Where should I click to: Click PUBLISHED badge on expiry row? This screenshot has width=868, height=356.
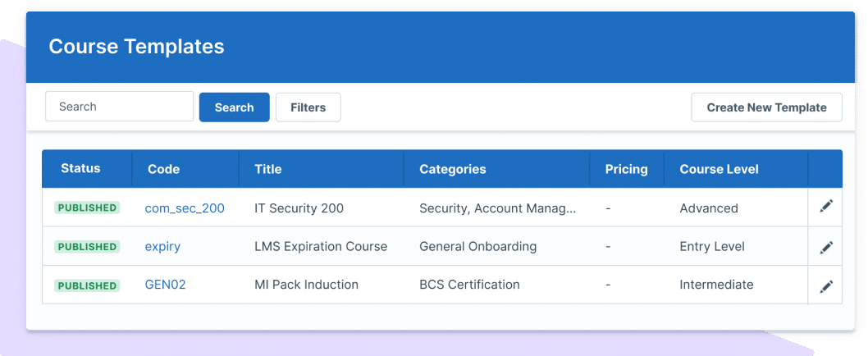point(87,246)
